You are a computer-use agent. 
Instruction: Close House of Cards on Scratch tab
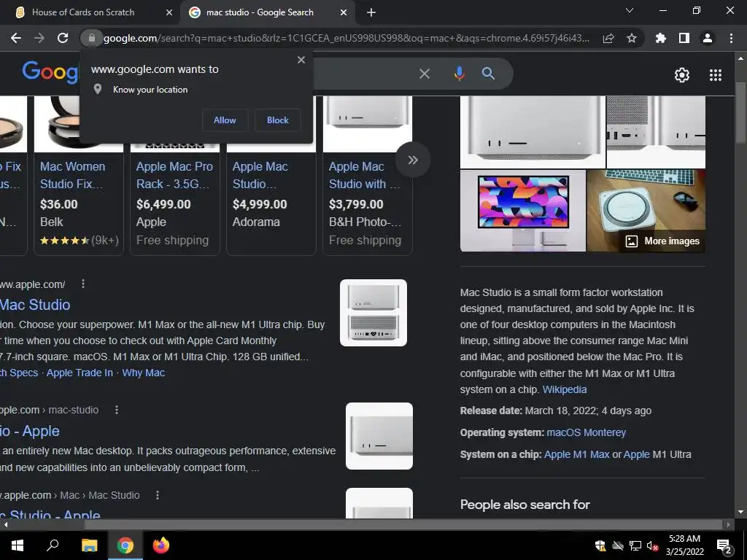point(169,12)
